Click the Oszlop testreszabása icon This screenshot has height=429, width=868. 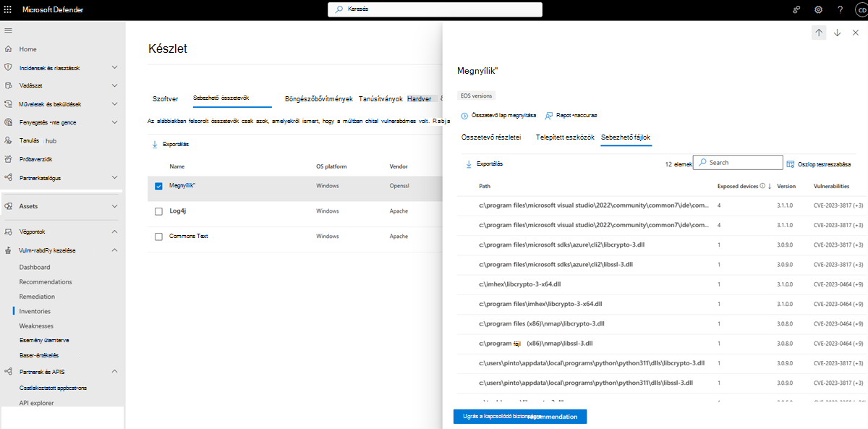pos(790,164)
